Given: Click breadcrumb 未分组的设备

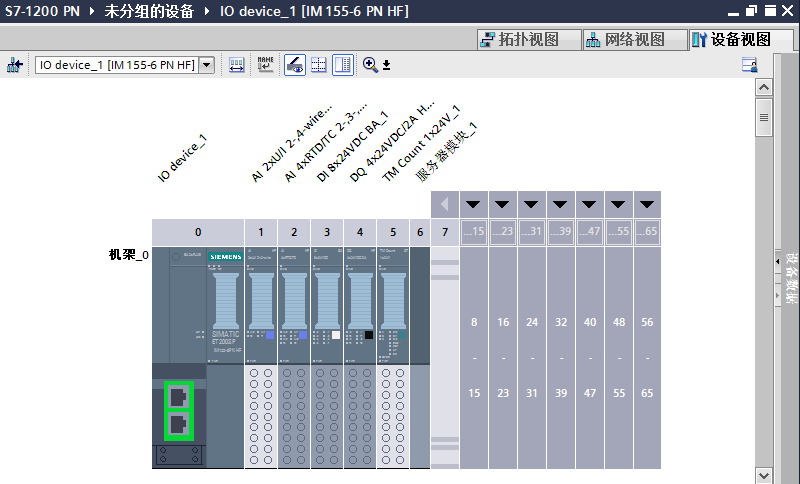Looking at the screenshot, I should pos(149,11).
